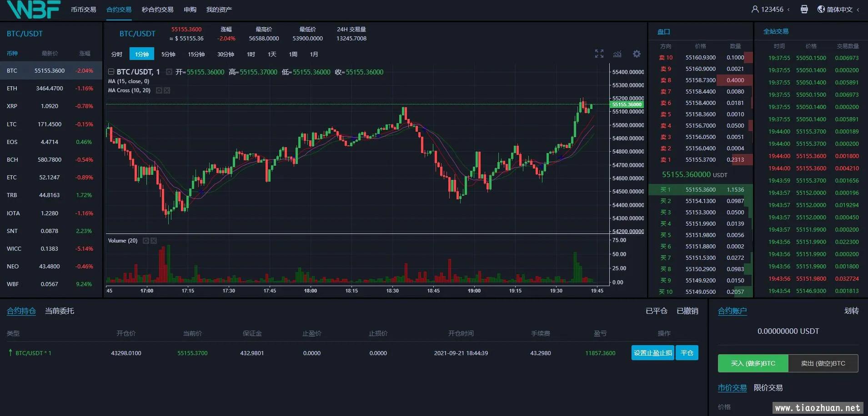Remove the Volume (20) indicator
The image size is (868, 416).
tap(154, 241)
